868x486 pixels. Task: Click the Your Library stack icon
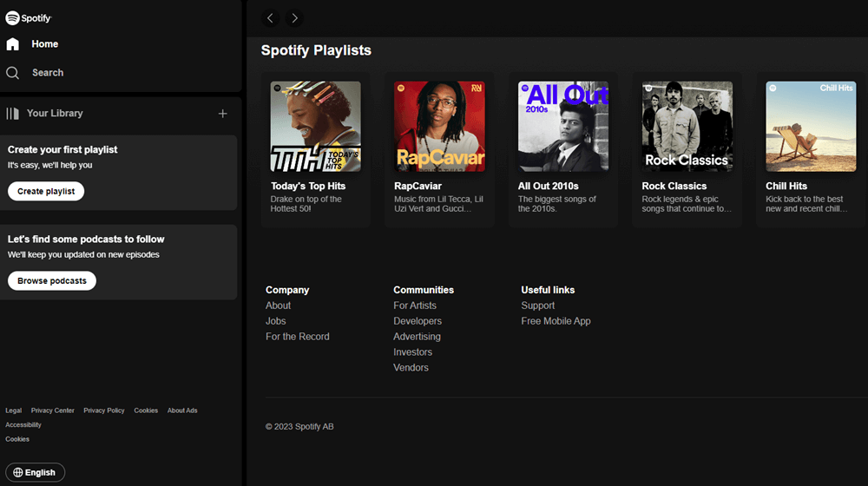coord(12,114)
